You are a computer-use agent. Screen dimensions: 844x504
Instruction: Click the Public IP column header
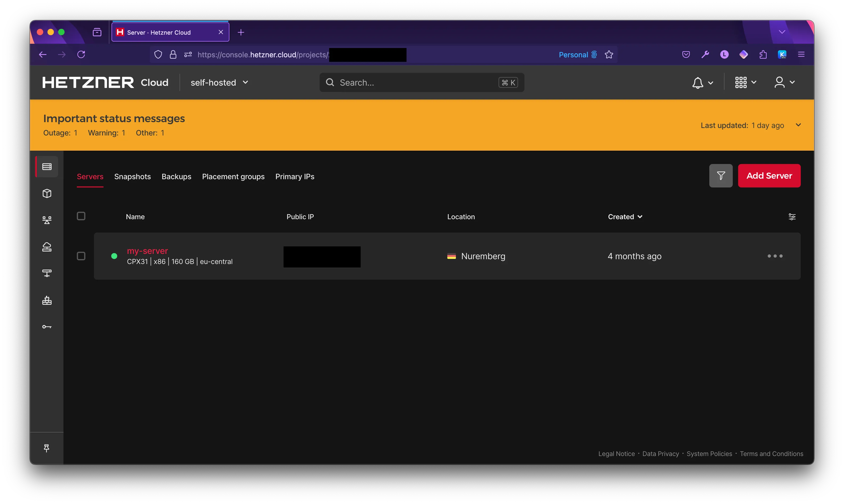pos(300,217)
